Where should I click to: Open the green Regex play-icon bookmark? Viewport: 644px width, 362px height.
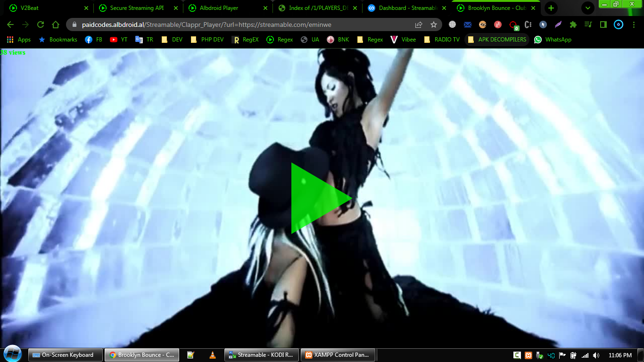coord(280,40)
